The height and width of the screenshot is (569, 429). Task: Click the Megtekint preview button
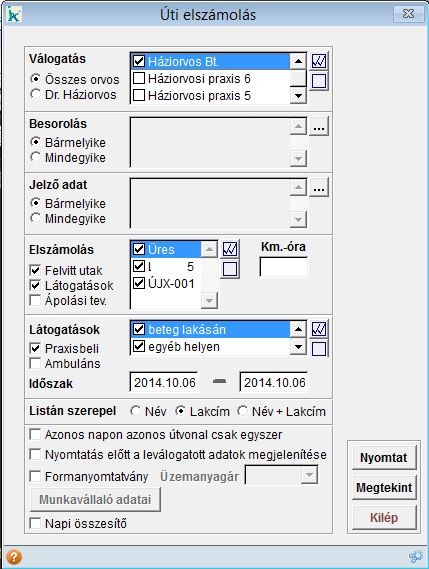(384, 488)
